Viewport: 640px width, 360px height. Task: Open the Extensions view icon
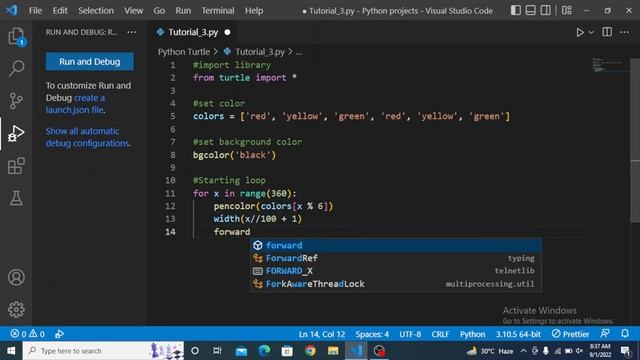click(16, 166)
